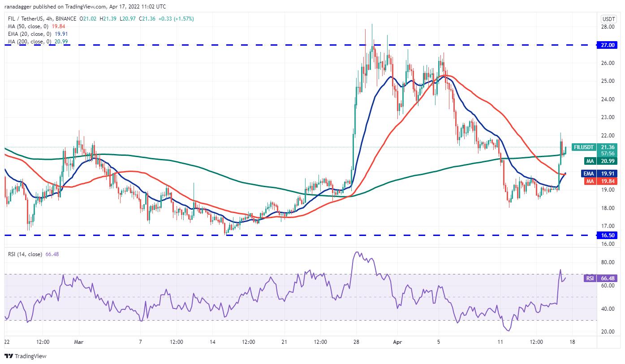Open the FIL / TetherUS symbol title
The width and height of the screenshot is (625, 364).
[42, 18]
